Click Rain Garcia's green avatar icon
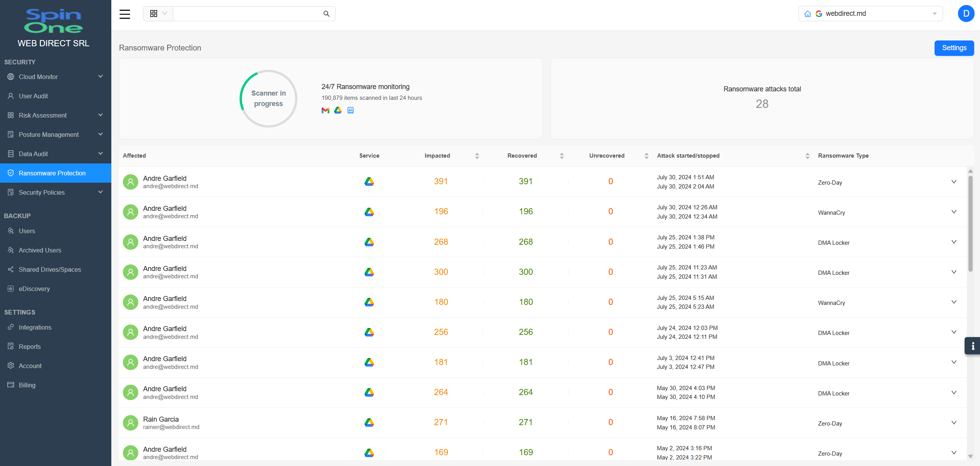Image resolution: width=980 pixels, height=466 pixels. click(131, 422)
